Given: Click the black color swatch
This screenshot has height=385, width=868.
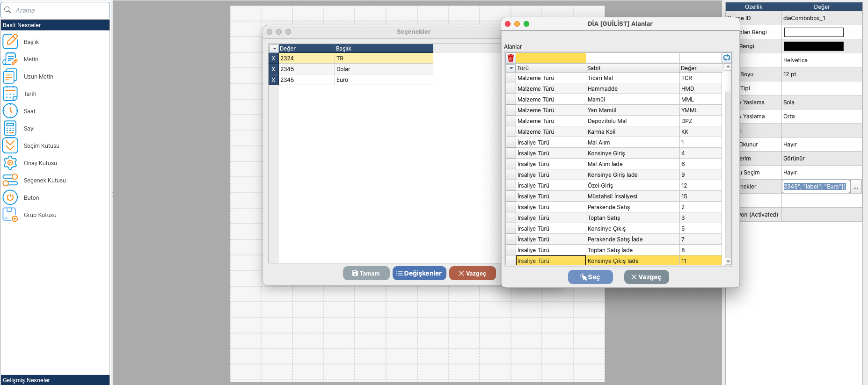Looking at the screenshot, I should click(x=814, y=46).
